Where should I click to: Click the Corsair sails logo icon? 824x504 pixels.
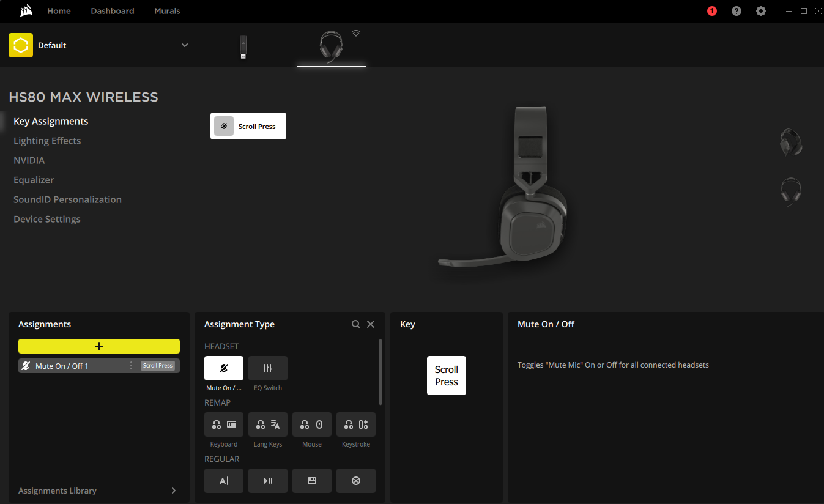(x=26, y=11)
